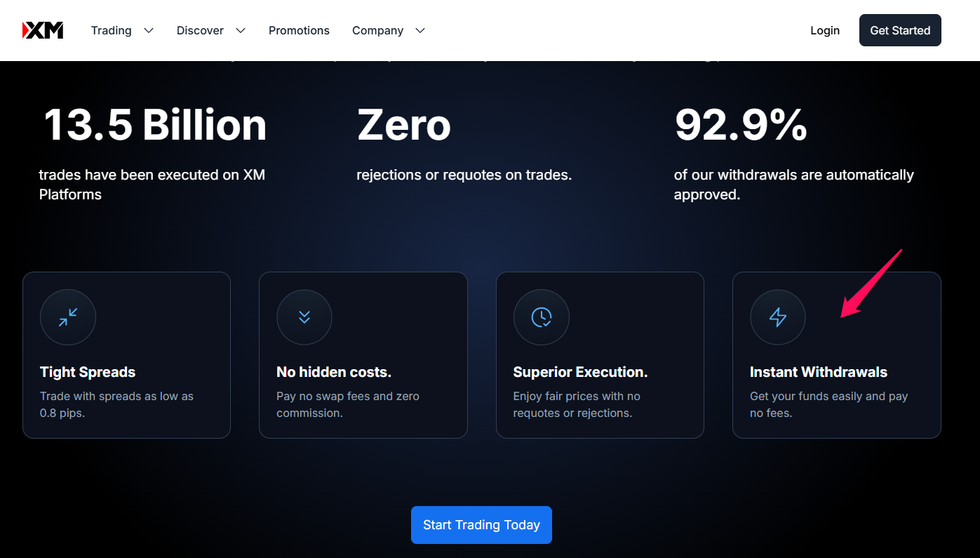Click the Superior Execution clock icon
The image size is (980, 558).
[542, 317]
